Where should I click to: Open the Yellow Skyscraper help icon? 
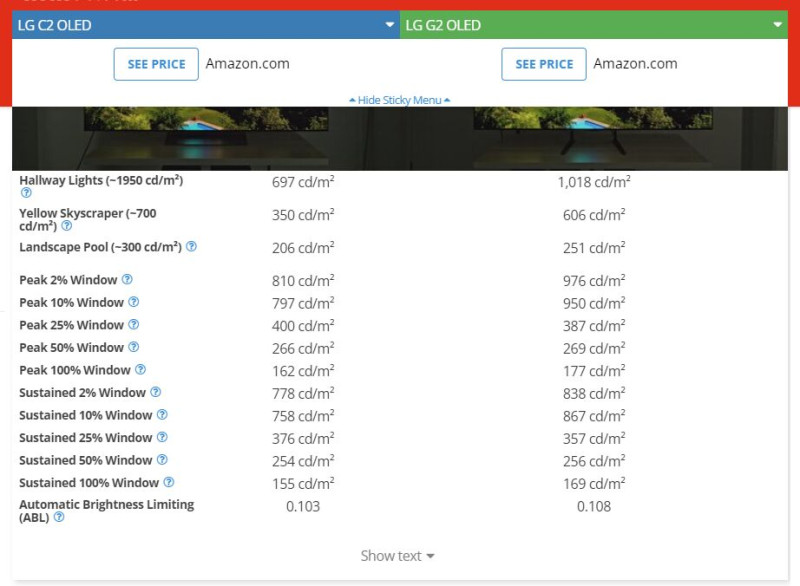click(66, 225)
